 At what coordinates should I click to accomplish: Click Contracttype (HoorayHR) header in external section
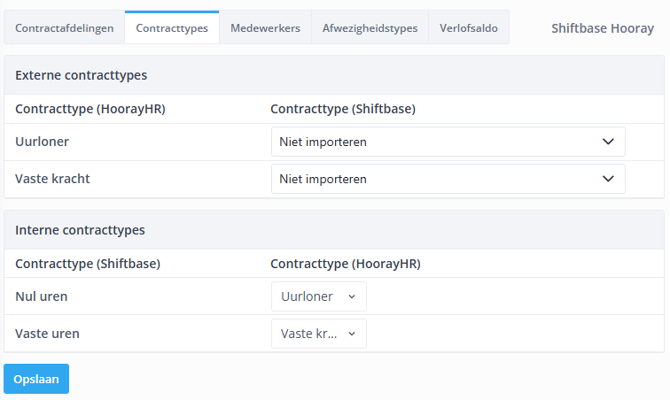90,109
